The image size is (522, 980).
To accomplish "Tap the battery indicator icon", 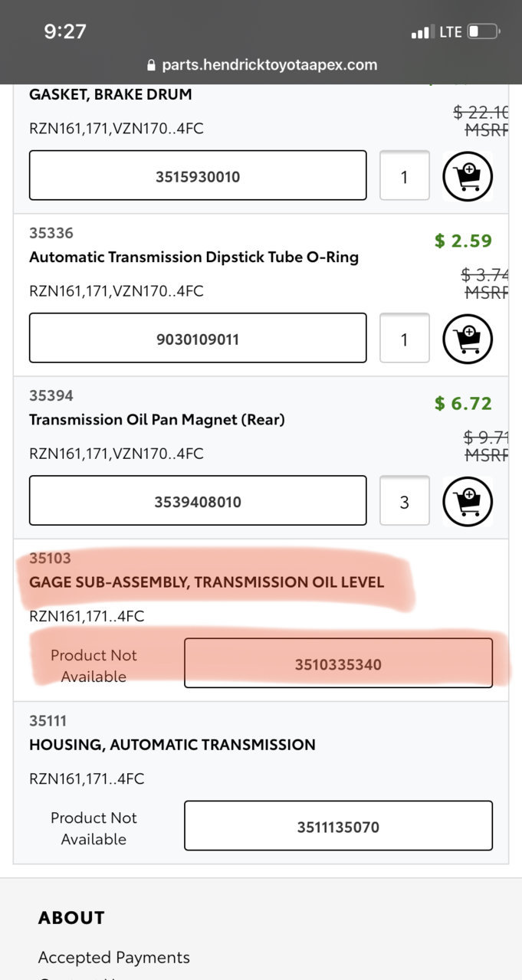I will (484, 32).
